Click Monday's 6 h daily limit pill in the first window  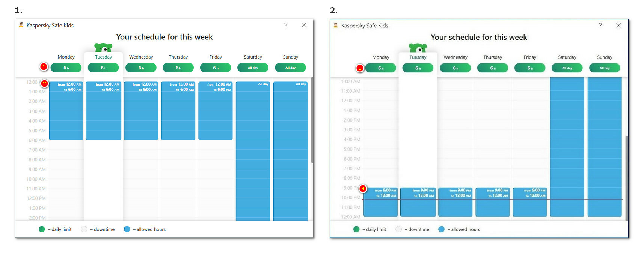(66, 68)
